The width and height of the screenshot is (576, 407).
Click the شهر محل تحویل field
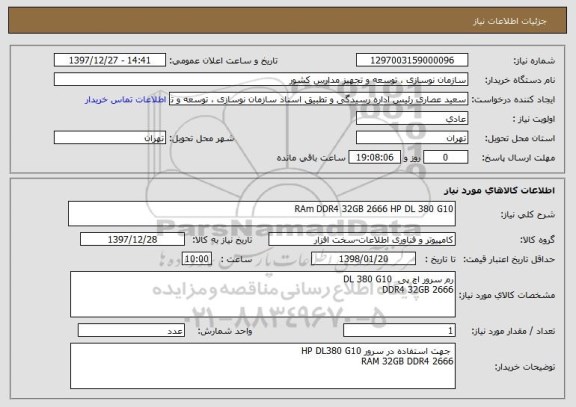110,138
